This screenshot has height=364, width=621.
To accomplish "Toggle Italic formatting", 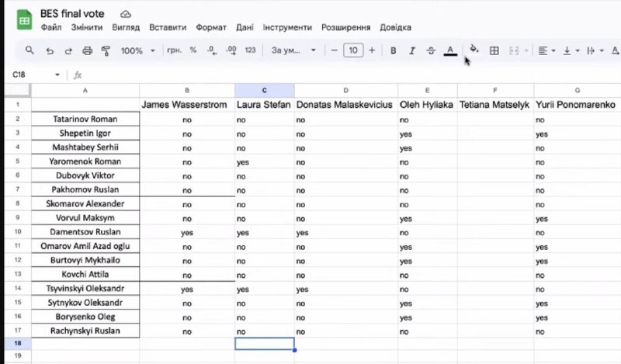I will point(412,50).
